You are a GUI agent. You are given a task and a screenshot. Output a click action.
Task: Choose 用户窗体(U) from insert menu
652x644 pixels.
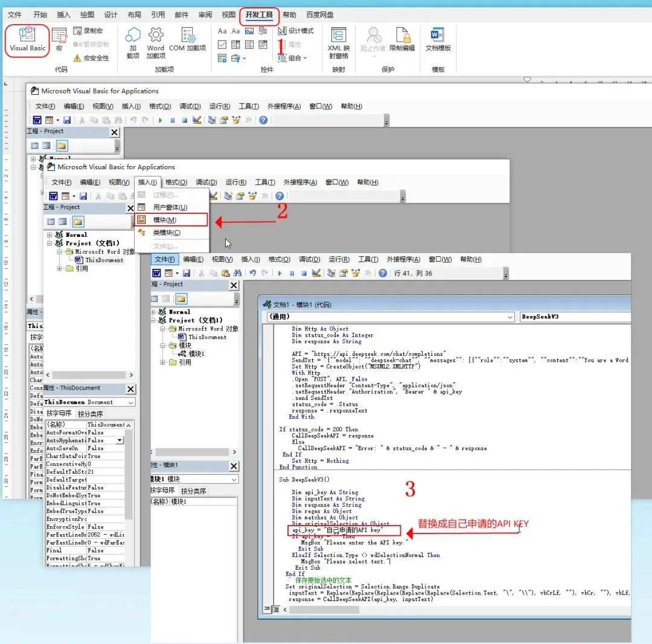(x=171, y=207)
